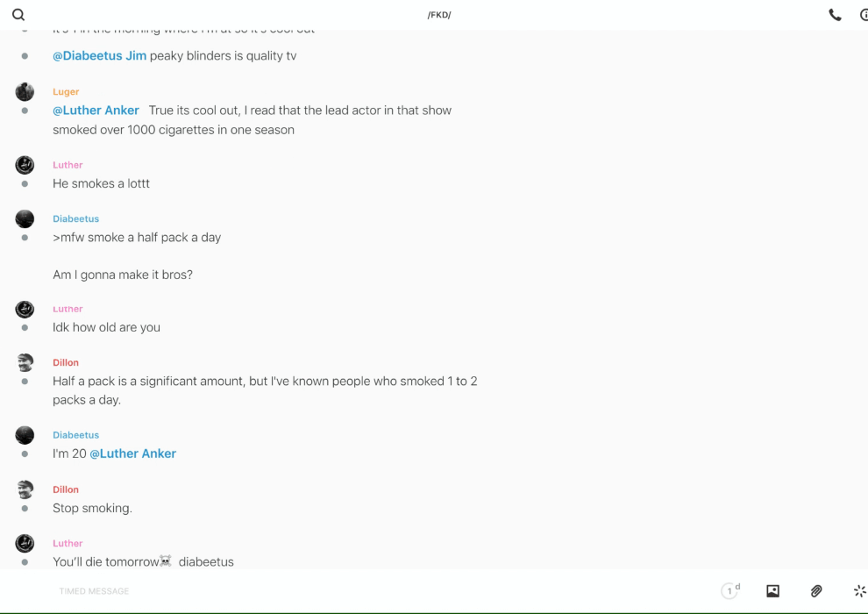Click Diabeetus sender name above "I'm 20"

(x=75, y=435)
